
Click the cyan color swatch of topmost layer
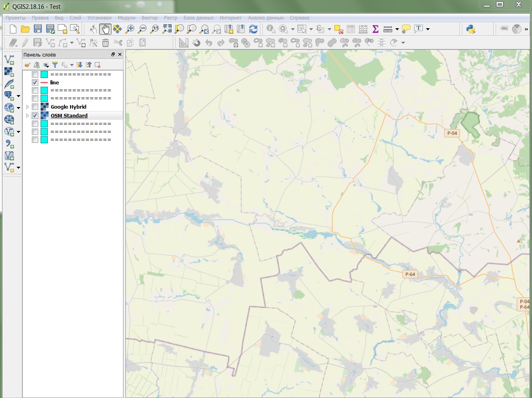click(x=44, y=74)
